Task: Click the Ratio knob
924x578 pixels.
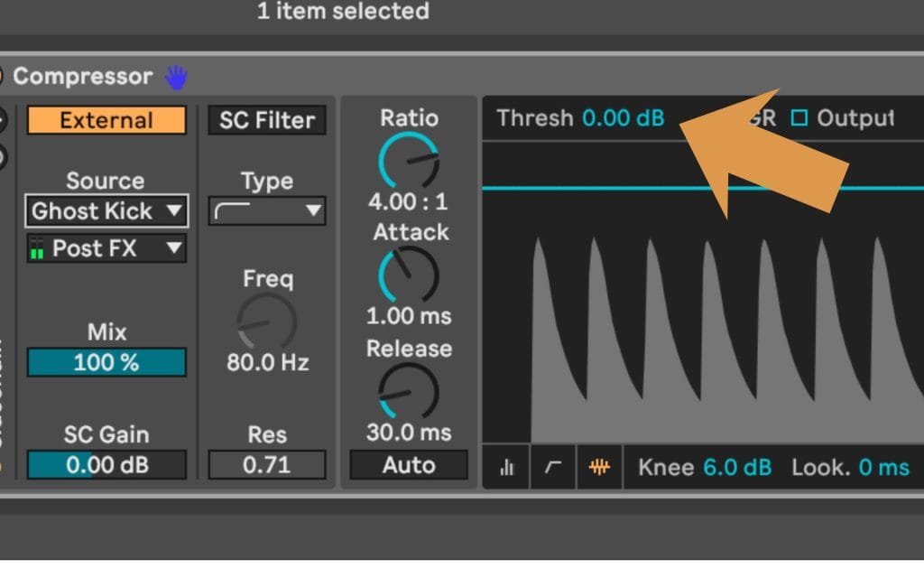Action: tap(409, 161)
